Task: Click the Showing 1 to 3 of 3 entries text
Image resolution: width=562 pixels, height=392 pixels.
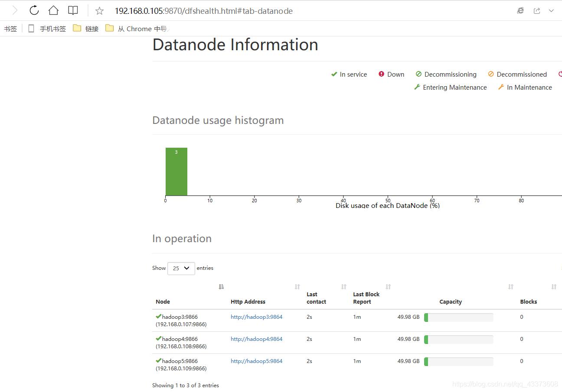Action: [x=186, y=385]
